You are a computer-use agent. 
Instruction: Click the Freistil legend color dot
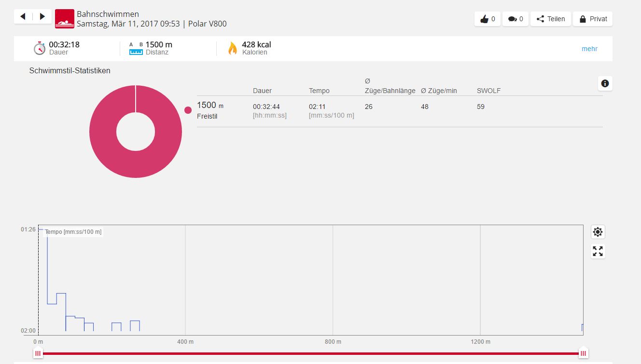pyautogui.click(x=188, y=110)
